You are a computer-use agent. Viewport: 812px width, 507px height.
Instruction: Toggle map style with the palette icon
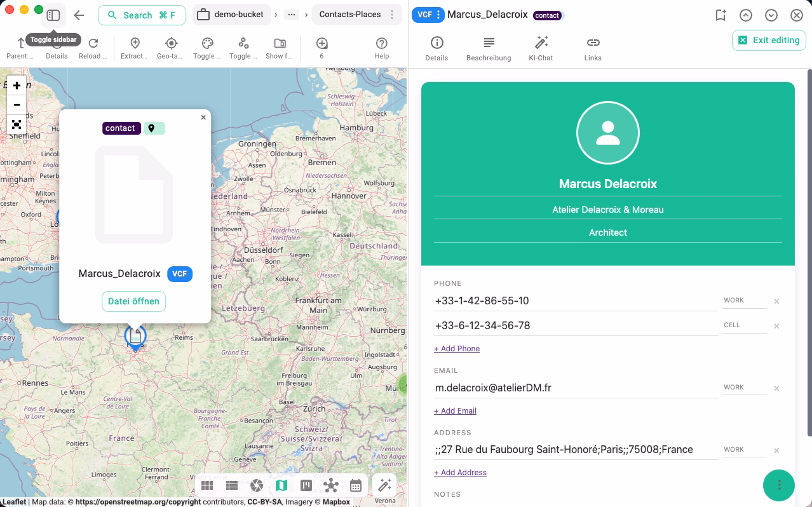(207, 43)
